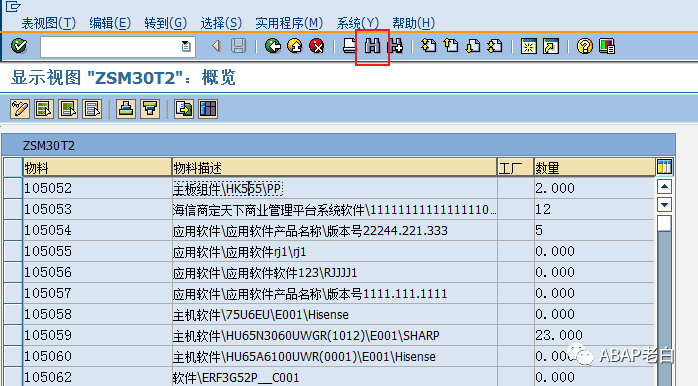This screenshot has height=386, width=698.
Task: Click the filter funnel icon
Action: 150,109
